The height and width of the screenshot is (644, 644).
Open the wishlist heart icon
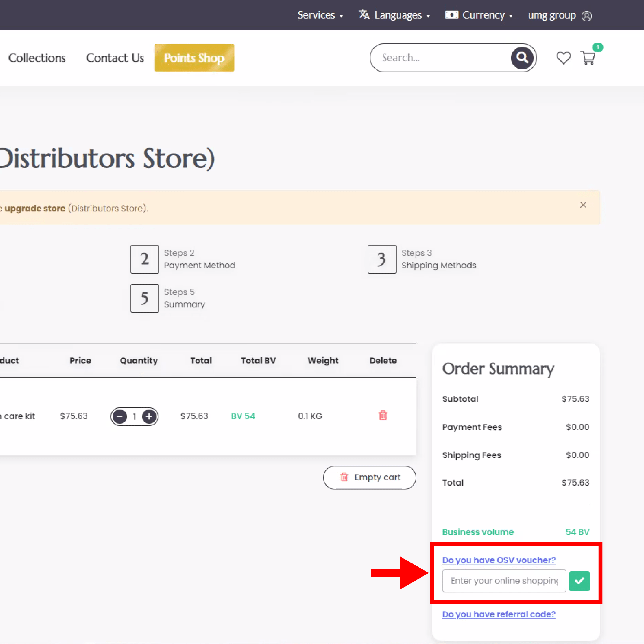(563, 58)
